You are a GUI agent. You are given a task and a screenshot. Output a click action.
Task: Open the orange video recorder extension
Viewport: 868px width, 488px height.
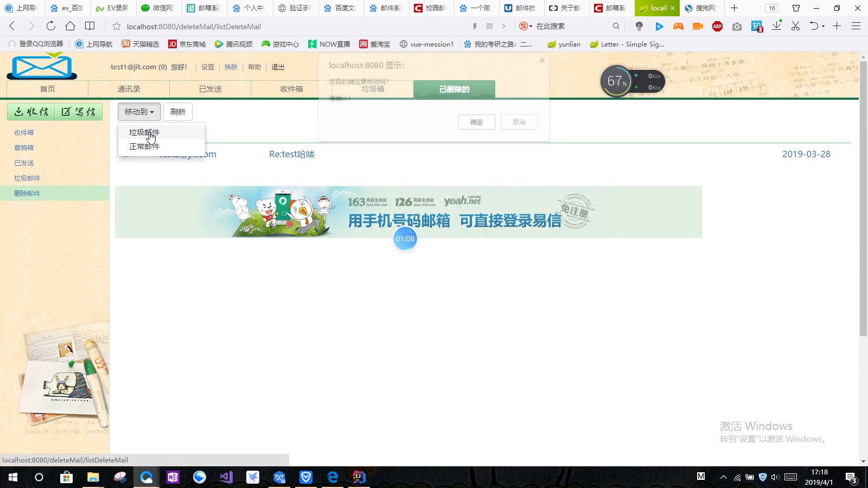click(x=698, y=26)
